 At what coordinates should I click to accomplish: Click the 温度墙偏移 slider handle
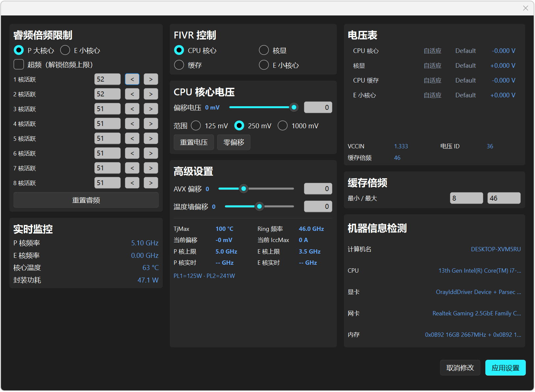pos(259,207)
